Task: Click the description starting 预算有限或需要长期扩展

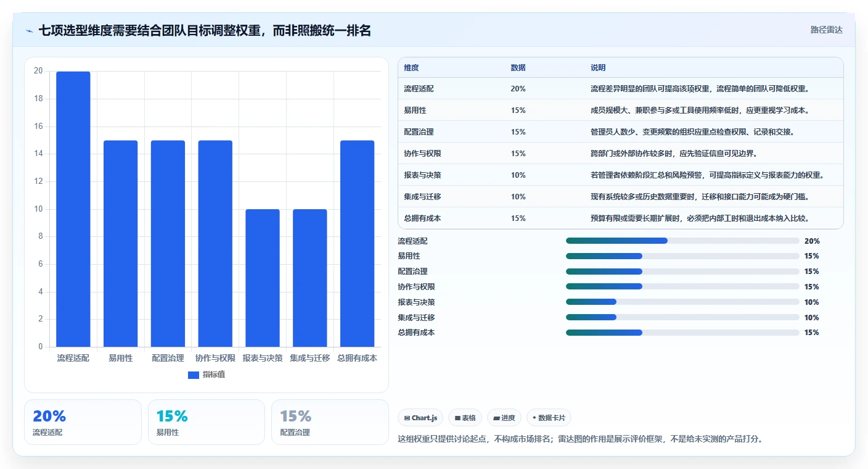Action: pyautogui.click(x=700, y=218)
